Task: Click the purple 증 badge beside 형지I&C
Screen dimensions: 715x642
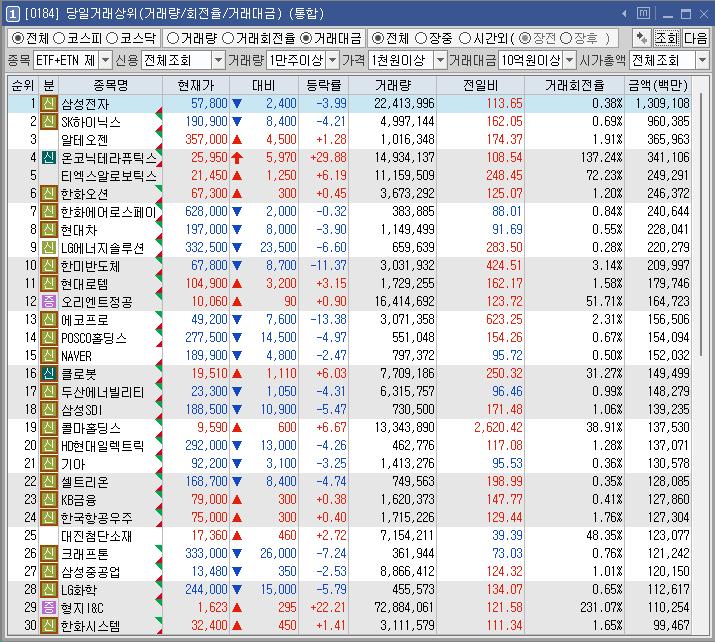Action: pos(49,607)
